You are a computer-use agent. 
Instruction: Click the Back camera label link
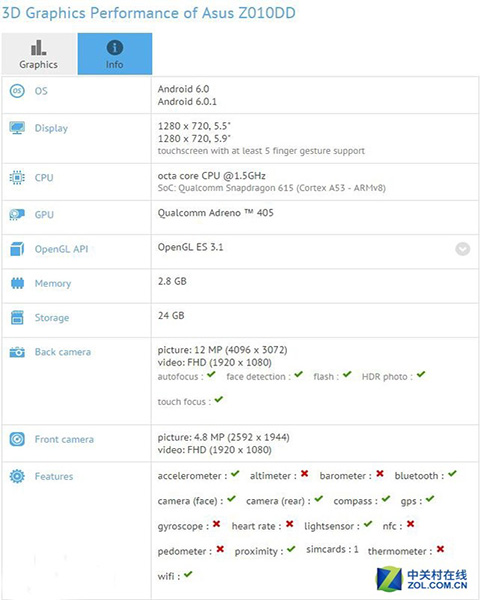click(63, 352)
